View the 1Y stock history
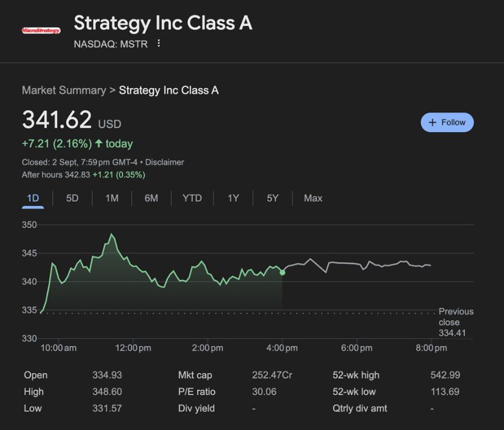The image size is (504, 430). pyautogui.click(x=232, y=198)
